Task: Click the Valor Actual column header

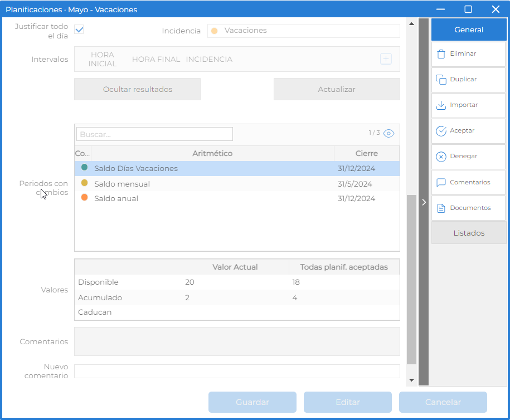Action: [235, 267]
